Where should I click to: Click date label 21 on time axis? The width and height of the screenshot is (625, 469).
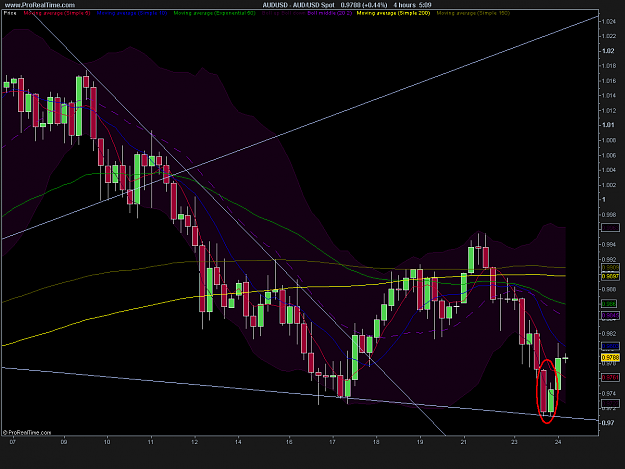pos(464,442)
